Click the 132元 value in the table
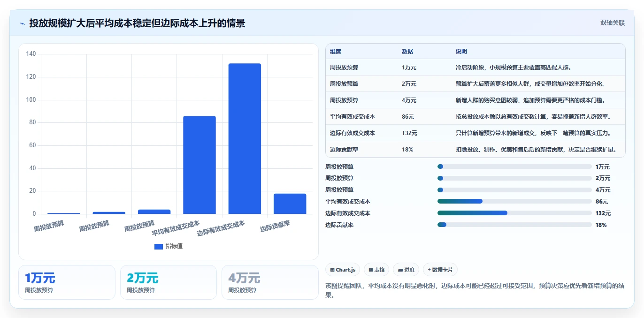Image resolution: width=644 pixels, height=318 pixels. 409,133
